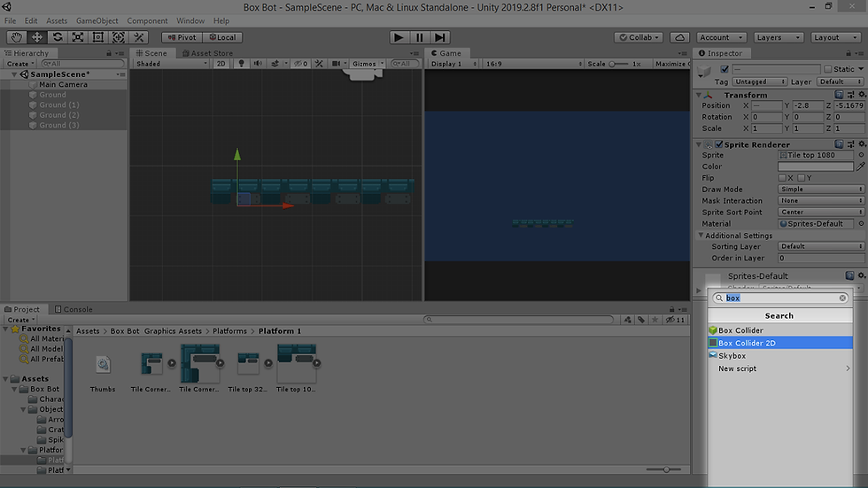The height and width of the screenshot is (488, 868).
Task: Open the Layers button
Action: pyautogui.click(x=778, y=37)
